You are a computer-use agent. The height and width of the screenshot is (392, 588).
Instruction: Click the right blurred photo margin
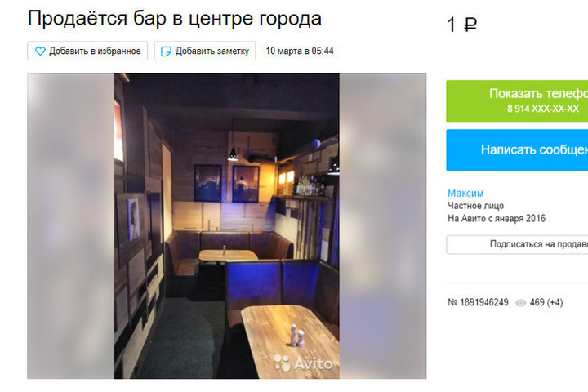(382, 226)
